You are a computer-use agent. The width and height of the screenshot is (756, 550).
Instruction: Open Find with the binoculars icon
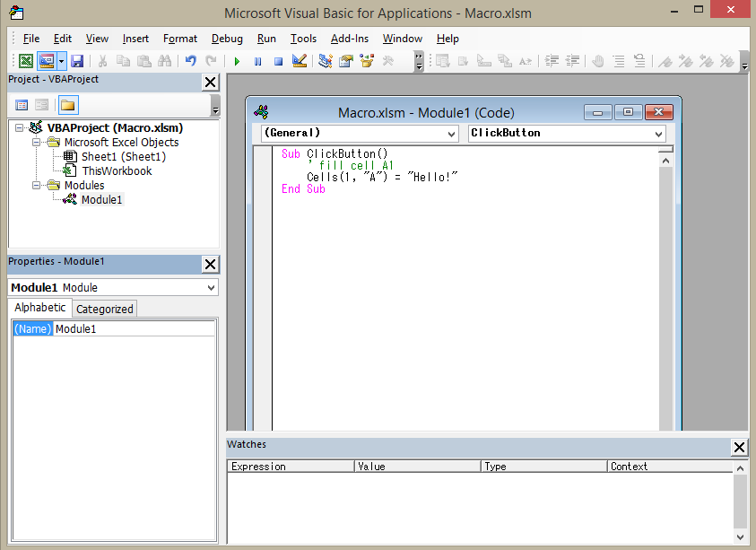(x=164, y=61)
